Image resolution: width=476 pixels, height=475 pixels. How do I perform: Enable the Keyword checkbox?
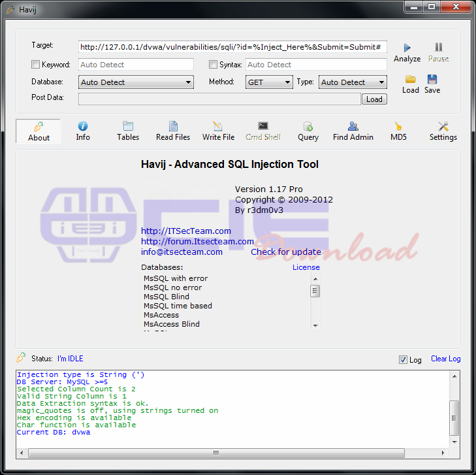[x=35, y=65]
